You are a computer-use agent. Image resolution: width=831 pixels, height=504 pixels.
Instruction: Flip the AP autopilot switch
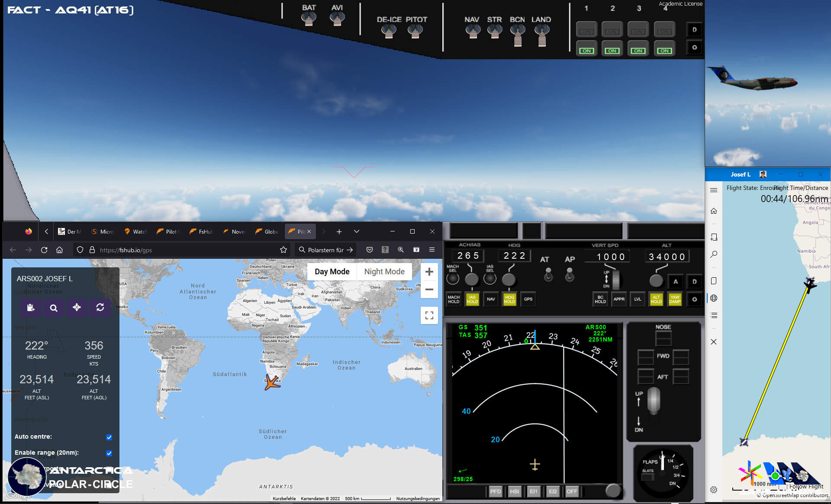click(x=570, y=274)
